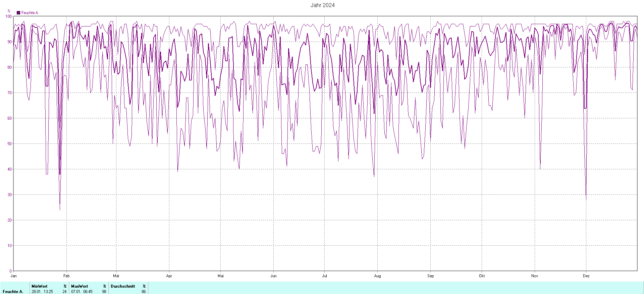644x294 pixels.
Task: Pick the Mär month on the time axis
Action: [x=116, y=276]
